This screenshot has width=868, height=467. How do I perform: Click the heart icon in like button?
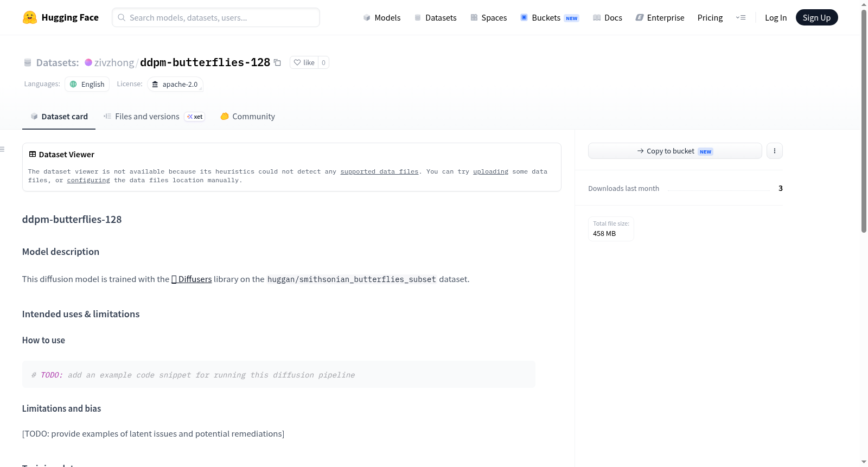point(297,62)
